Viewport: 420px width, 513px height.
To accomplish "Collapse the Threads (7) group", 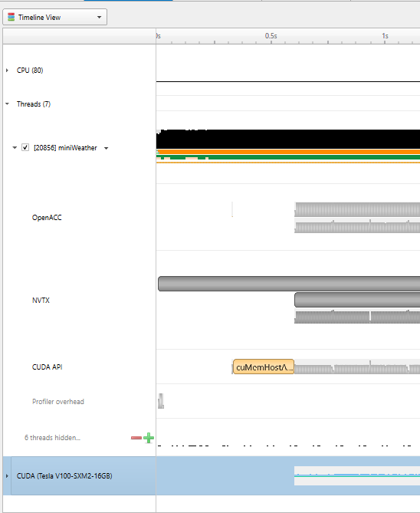I will click(x=7, y=104).
